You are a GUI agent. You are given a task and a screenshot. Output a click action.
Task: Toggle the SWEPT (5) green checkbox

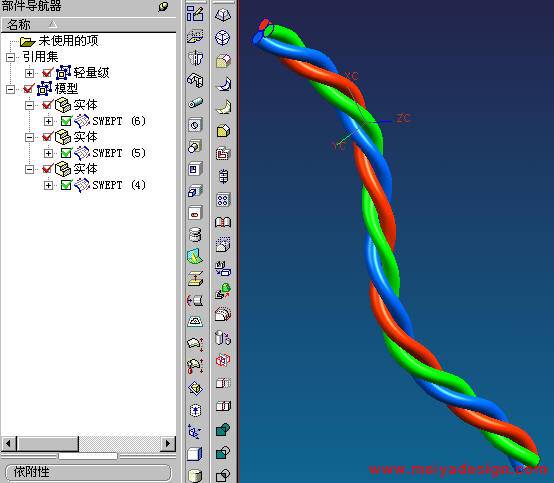click(66, 153)
